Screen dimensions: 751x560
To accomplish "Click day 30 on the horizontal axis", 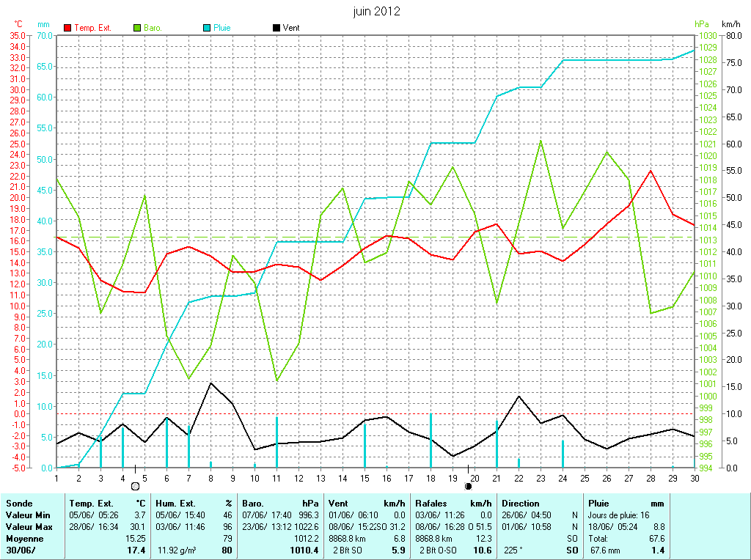I will click(x=694, y=478).
